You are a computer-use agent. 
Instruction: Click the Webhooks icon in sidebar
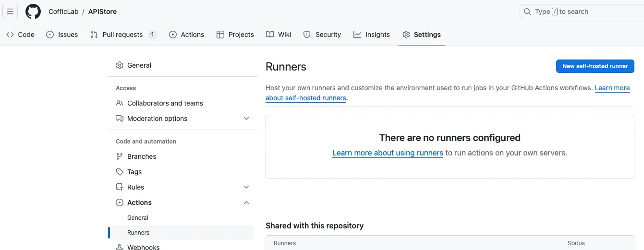pyautogui.click(x=120, y=247)
